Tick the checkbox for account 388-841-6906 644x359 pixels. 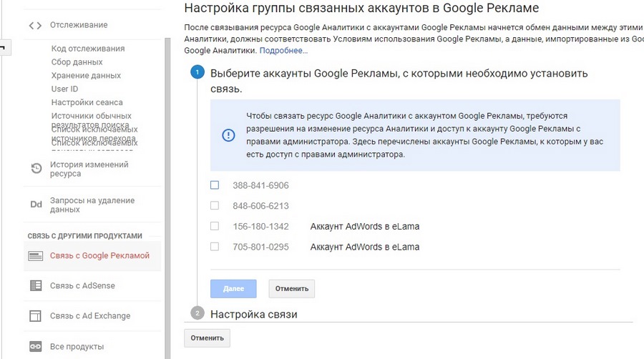pyautogui.click(x=215, y=185)
